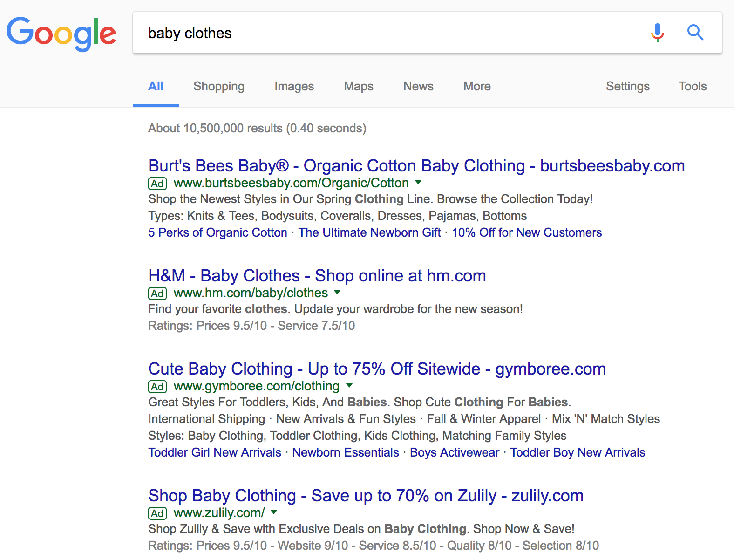Click the blue search magnifier icon
This screenshot has height=560, width=734.
[695, 33]
